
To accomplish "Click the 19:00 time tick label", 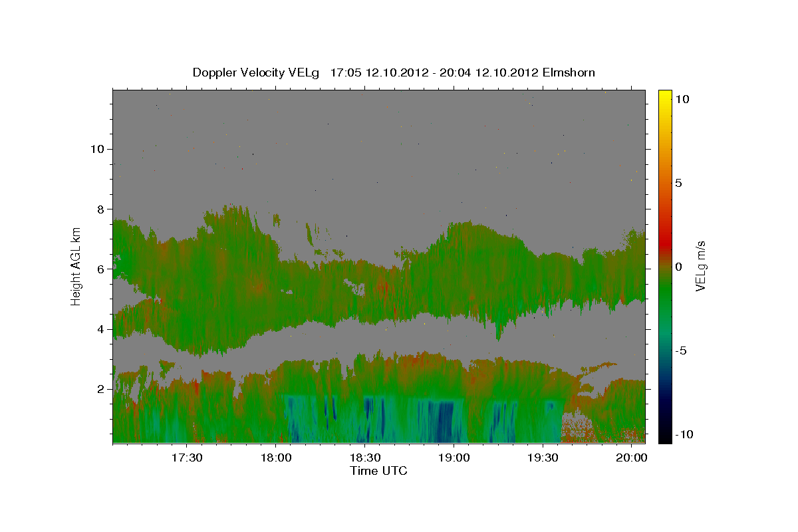I will click(x=454, y=458).
